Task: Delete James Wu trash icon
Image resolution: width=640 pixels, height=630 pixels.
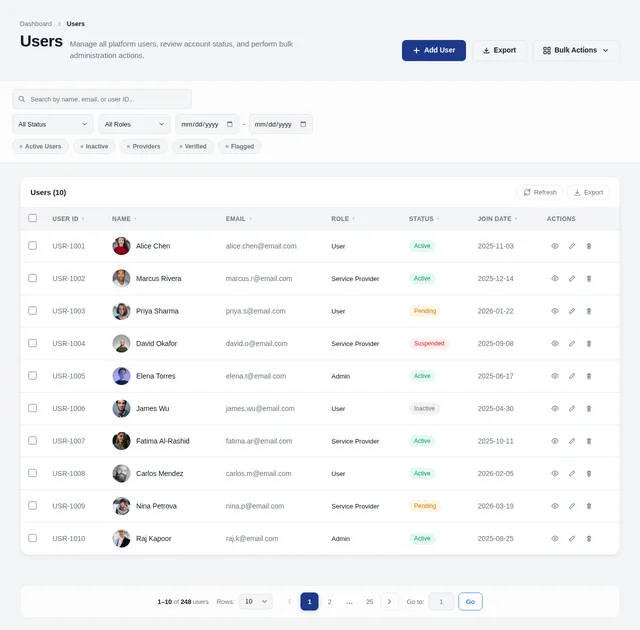Action: click(x=589, y=408)
